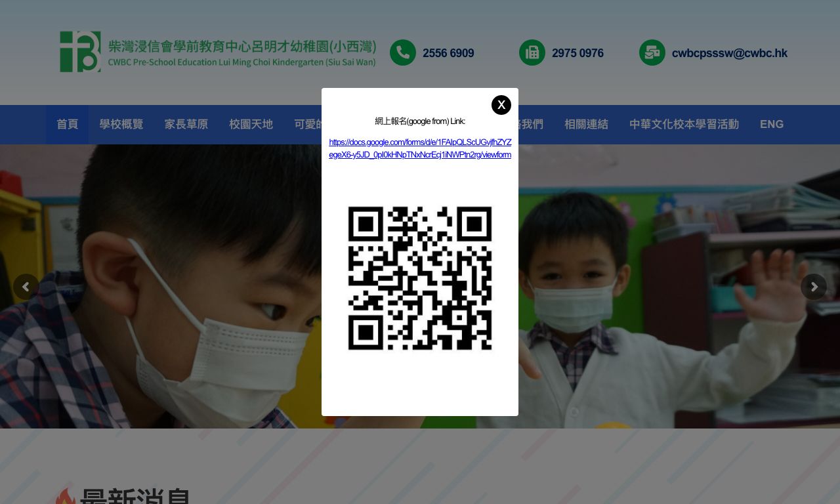Switch to ENG language

(x=772, y=125)
